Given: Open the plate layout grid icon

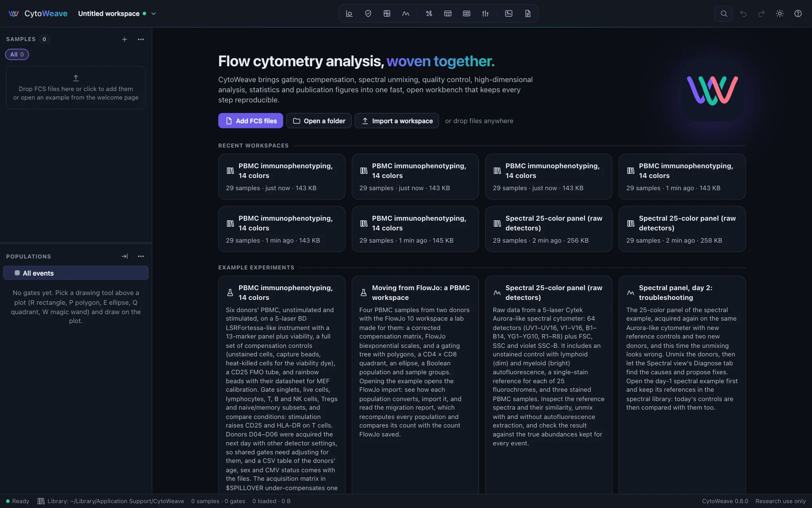Looking at the screenshot, I should click(x=466, y=13).
